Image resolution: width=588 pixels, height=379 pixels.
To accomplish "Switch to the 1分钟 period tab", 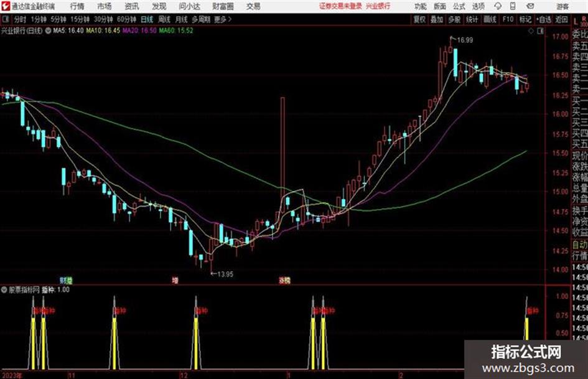I will point(39,19).
